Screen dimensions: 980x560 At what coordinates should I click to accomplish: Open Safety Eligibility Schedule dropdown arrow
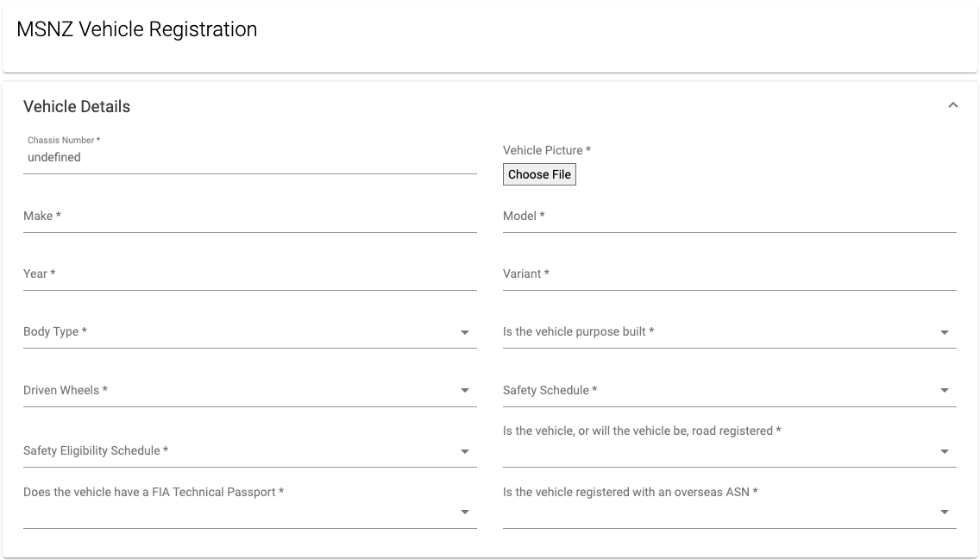464,451
